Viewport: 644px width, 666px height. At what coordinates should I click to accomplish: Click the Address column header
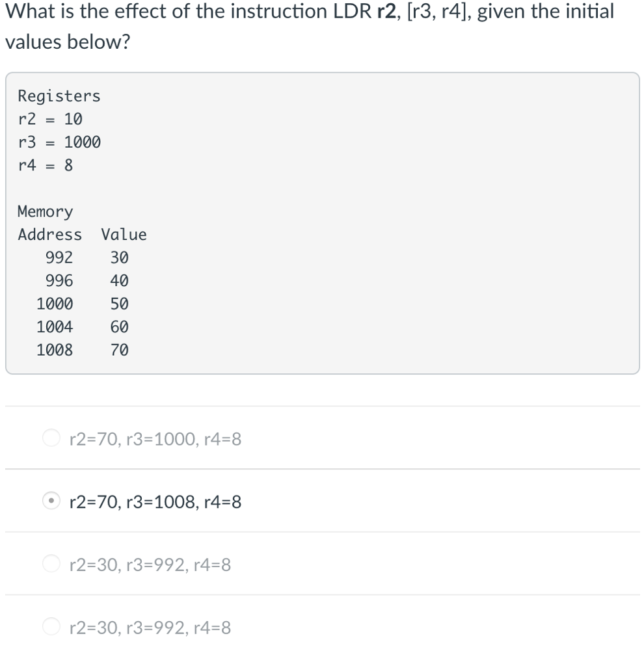(x=50, y=235)
